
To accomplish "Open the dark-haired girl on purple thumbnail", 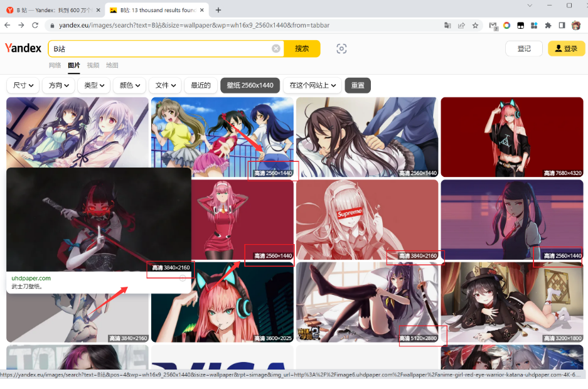I will pyautogui.click(x=512, y=220).
